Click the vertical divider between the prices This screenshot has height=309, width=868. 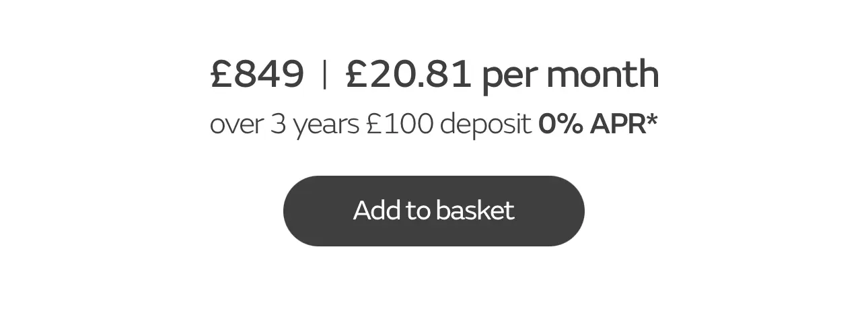point(325,74)
